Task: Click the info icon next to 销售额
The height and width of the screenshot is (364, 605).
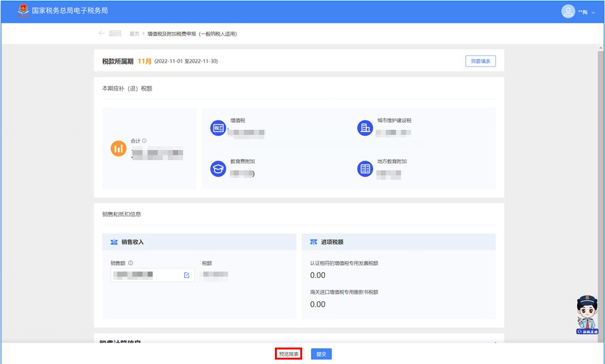Action: tap(131, 263)
